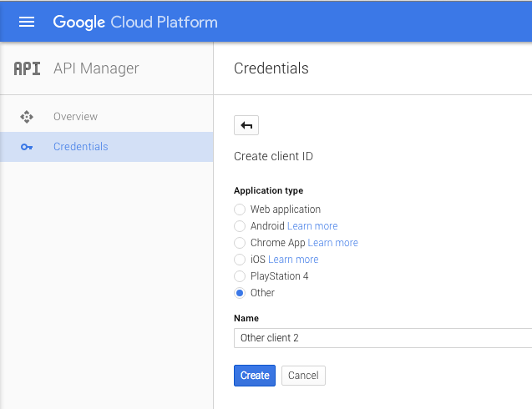Select Web application radio button
This screenshot has height=409, width=532.
pyautogui.click(x=240, y=210)
